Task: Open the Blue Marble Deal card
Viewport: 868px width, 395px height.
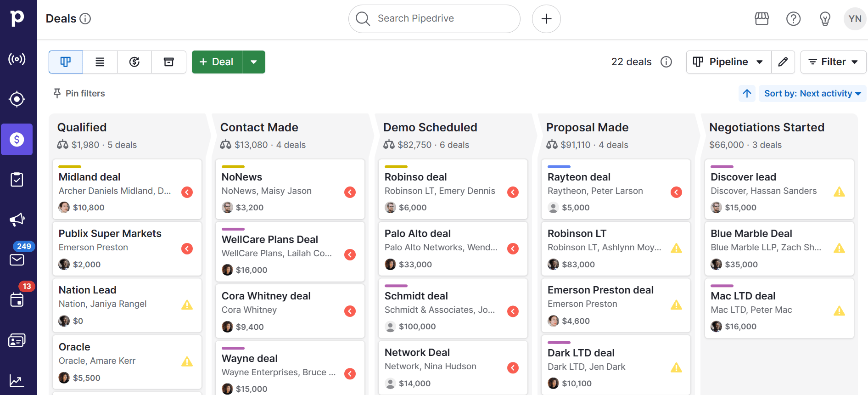Action: tap(779, 248)
